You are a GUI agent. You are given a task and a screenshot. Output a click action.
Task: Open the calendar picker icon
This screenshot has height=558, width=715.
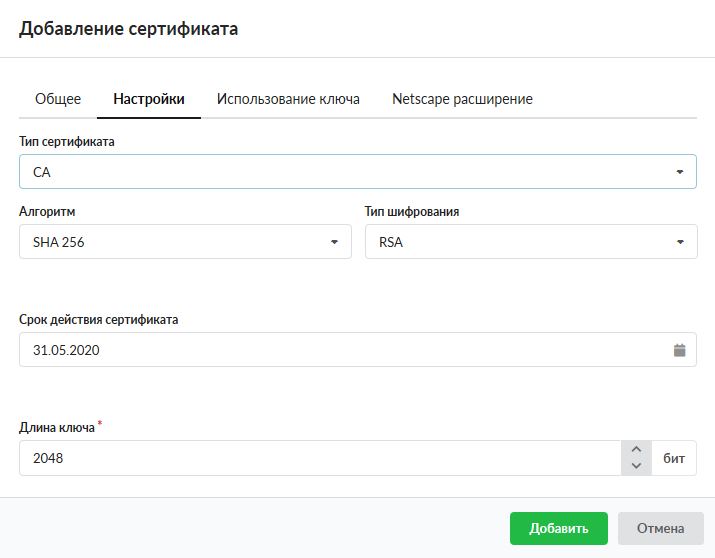point(679,350)
